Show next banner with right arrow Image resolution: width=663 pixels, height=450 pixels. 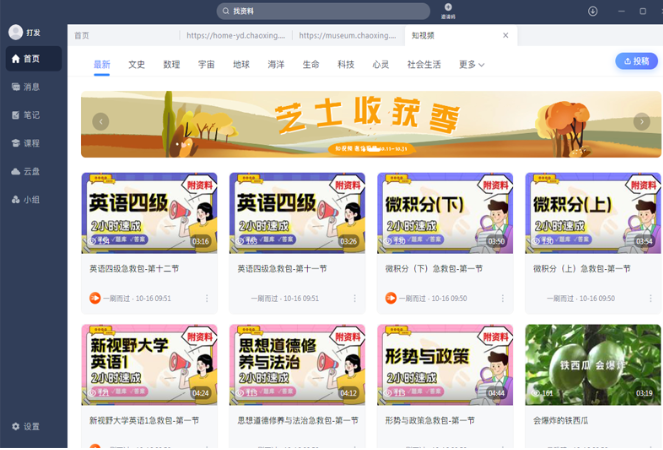click(x=641, y=122)
